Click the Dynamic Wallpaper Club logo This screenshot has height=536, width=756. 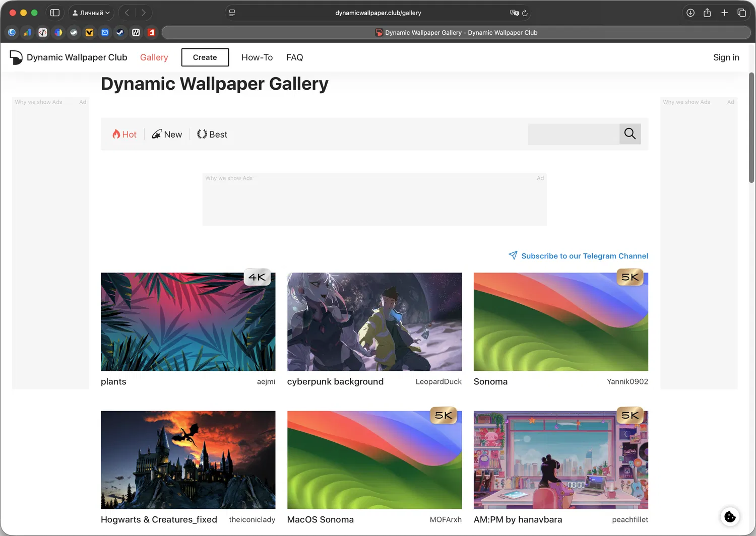[16, 57]
